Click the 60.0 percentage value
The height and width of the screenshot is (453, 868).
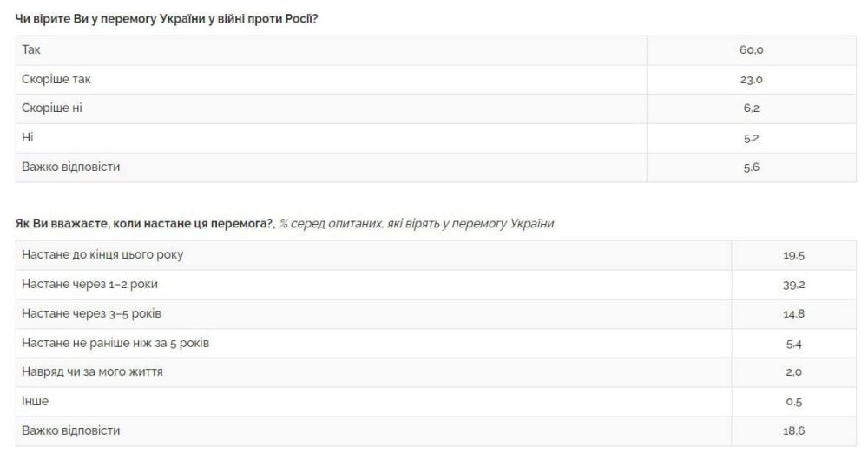[x=751, y=50]
